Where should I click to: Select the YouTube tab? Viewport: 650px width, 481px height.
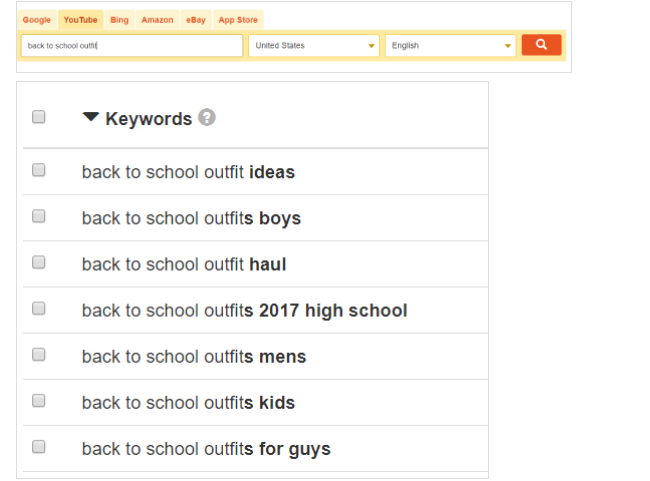click(x=80, y=20)
